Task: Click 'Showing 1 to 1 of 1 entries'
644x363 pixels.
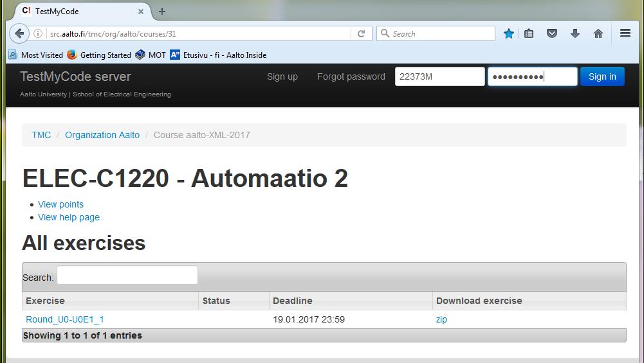Action: (82, 335)
